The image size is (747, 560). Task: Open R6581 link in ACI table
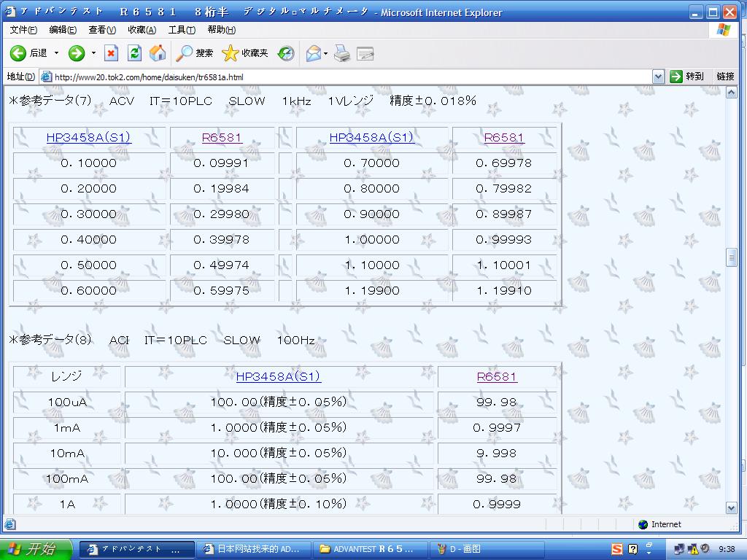[497, 377]
